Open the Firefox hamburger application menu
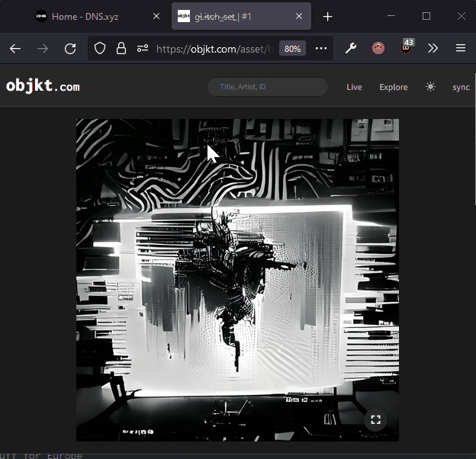The height and width of the screenshot is (459, 476). coord(461,48)
